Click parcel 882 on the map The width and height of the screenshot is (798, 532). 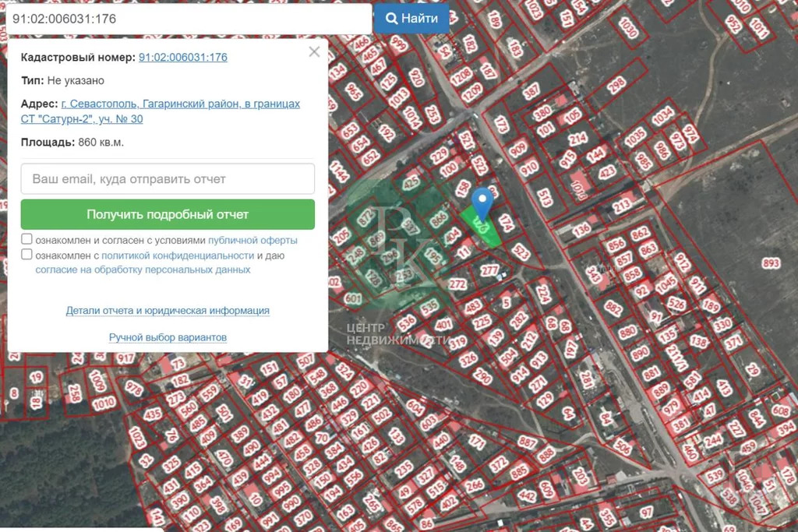613,308
